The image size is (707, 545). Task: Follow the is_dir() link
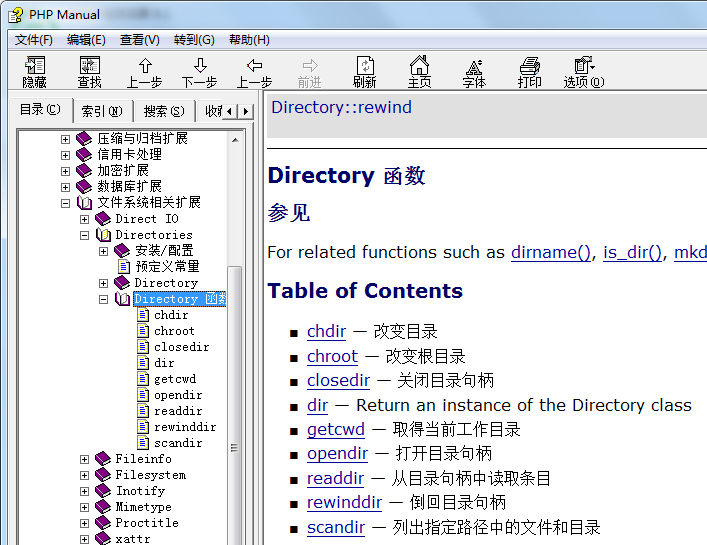(633, 252)
